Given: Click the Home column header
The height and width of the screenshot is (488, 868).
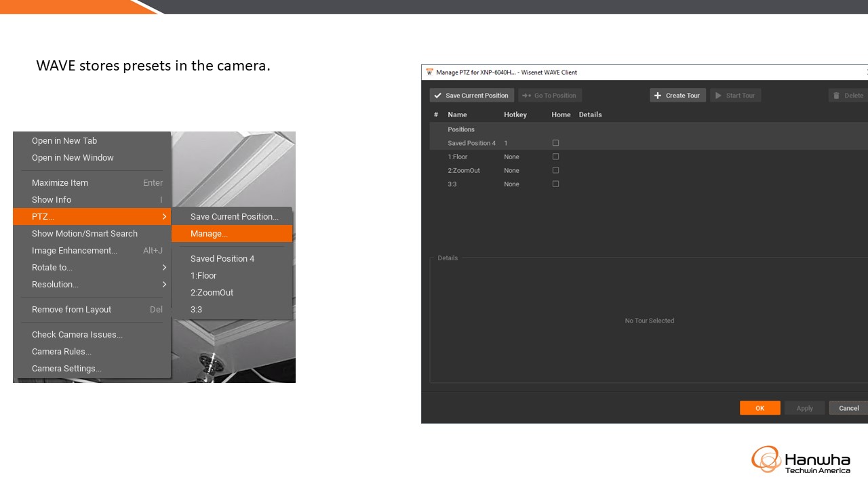Looking at the screenshot, I should tap(561, 115).
